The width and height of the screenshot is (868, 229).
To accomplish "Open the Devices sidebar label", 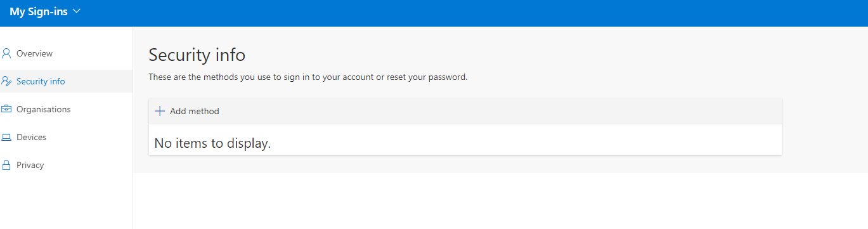I will [x=31, y=137].
